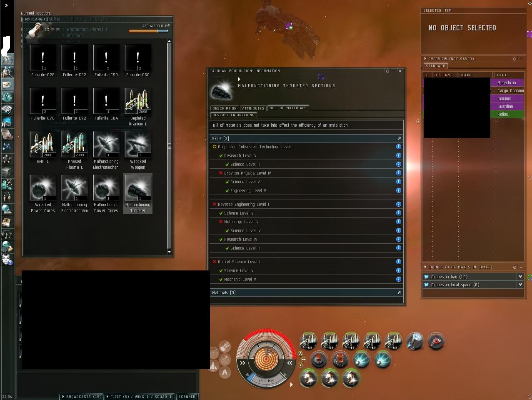This screenshot has width=532, height=400.
Task: Select the Fullerite-C50 cargo item
Action: click(x=106, y=61)
